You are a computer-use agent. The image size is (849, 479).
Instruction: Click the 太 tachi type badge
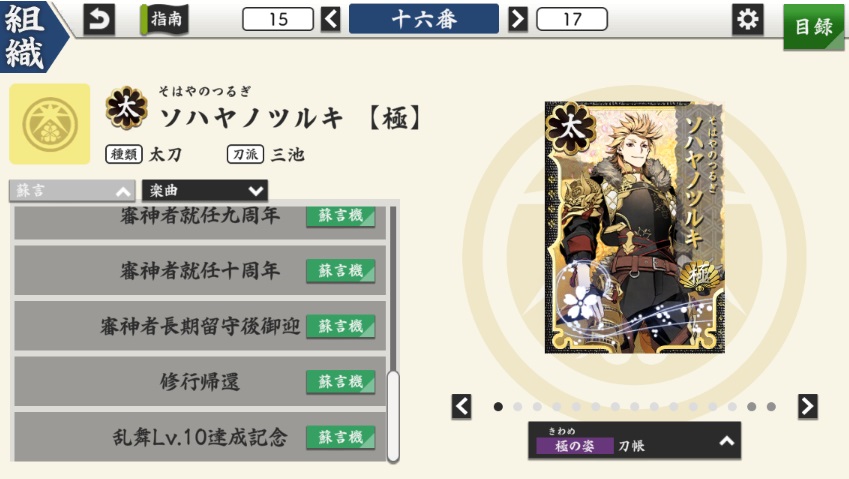click(126, 108)
